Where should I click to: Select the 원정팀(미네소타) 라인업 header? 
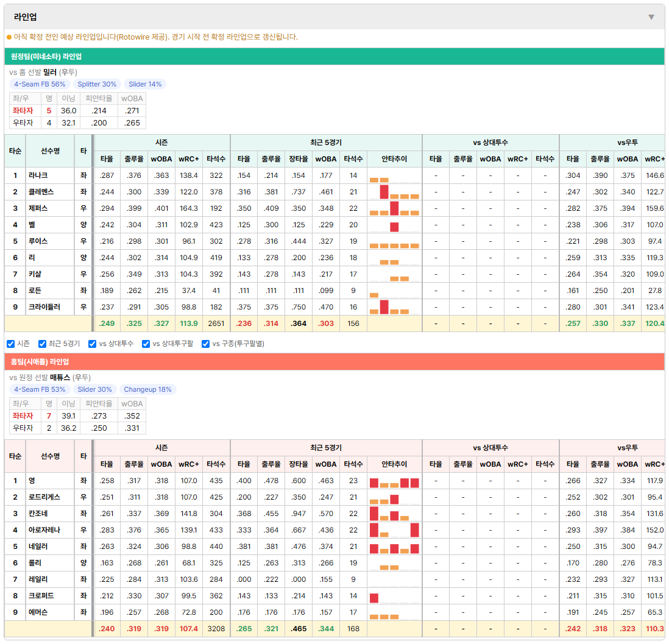(x=334, y=56)
